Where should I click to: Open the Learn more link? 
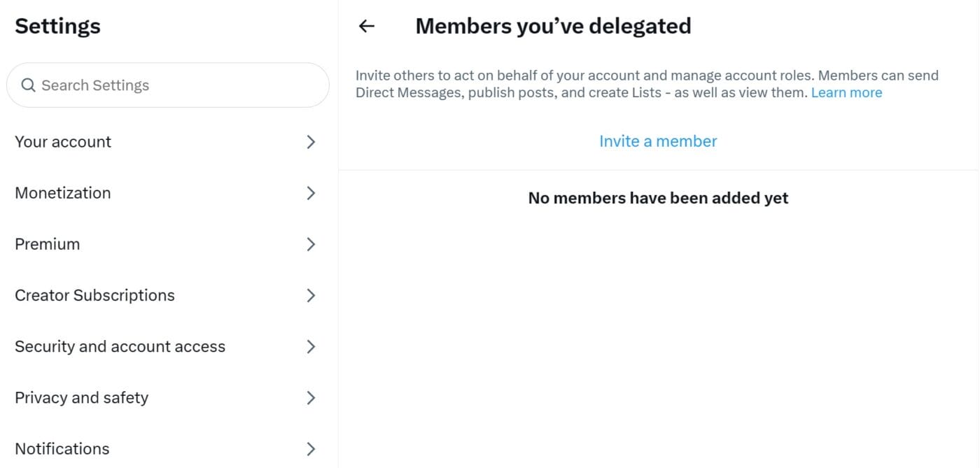coord(846,93)
